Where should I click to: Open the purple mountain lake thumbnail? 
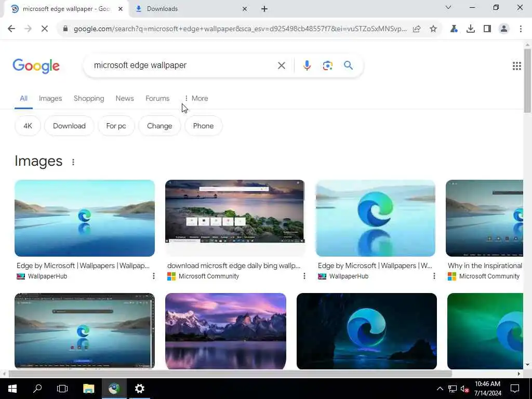coord(225,331)
